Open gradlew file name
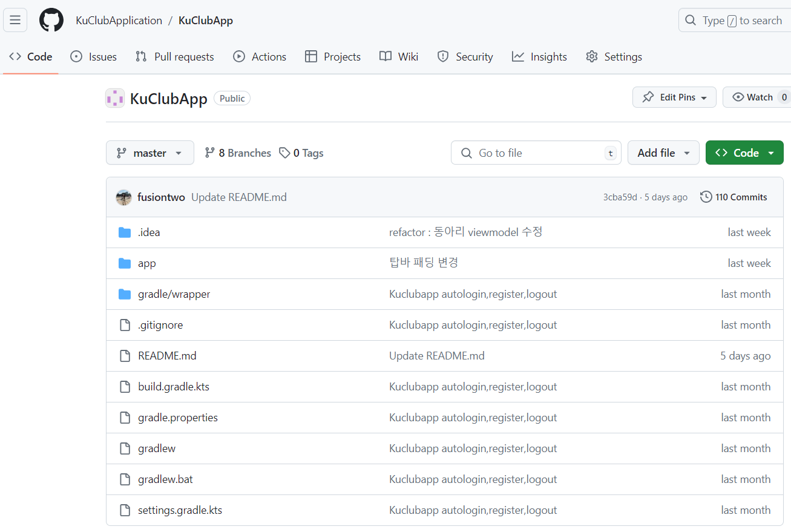 click(x=157, y=448)
